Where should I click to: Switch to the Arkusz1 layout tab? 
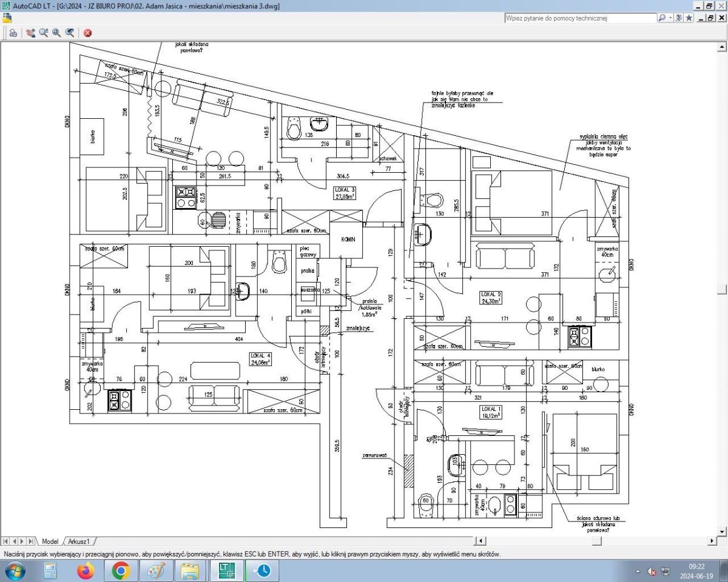[x=79, y=541]
